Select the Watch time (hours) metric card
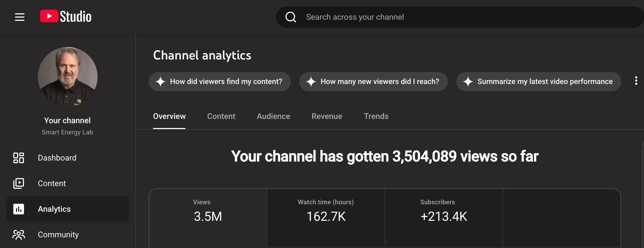Image resolution: width=644 pixels, height=248 pixels. click(326, 218)
